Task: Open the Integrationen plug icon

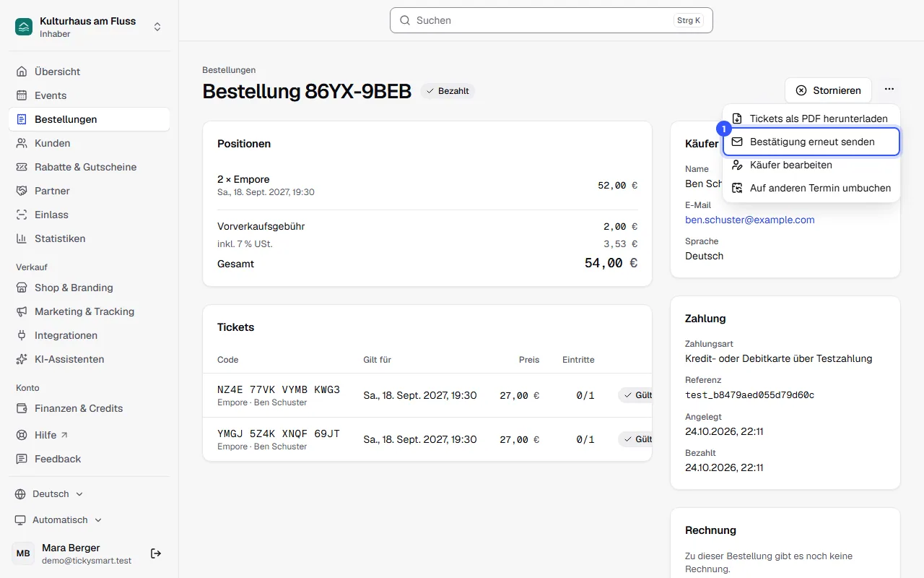Action: pyautogui.click(x=22, y=335)
